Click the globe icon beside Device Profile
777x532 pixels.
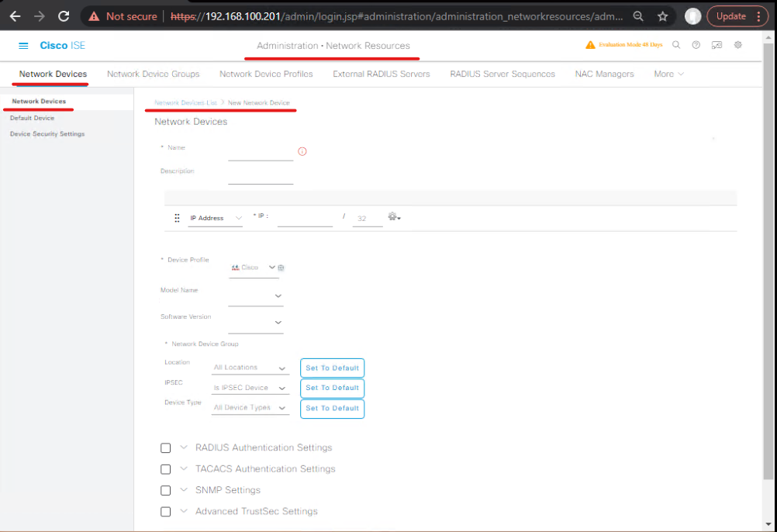point(281,268)
